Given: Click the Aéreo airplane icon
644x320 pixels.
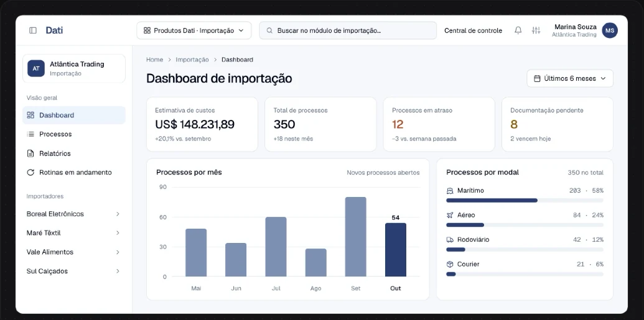Looking at the screenshot, I should pos(450,216).
